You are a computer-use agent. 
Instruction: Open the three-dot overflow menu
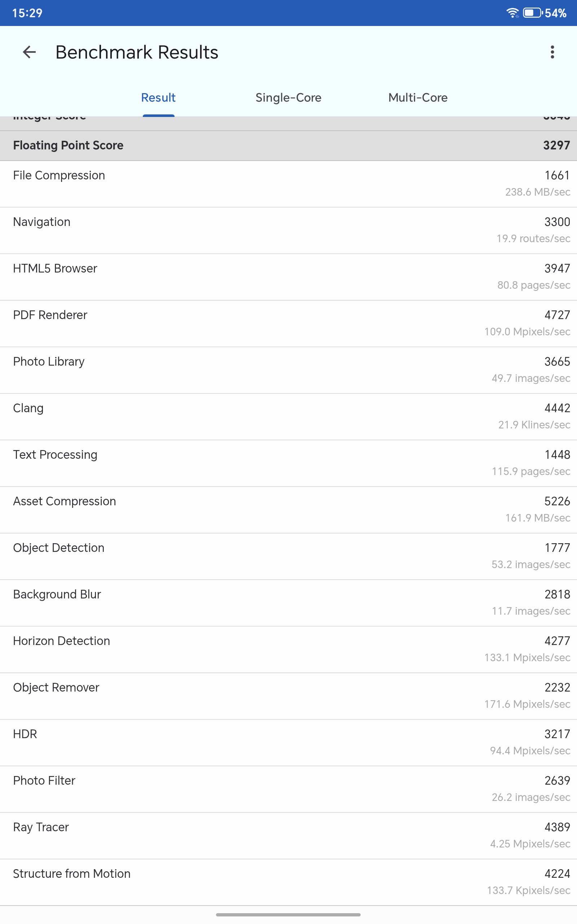[x=552, y=52]
